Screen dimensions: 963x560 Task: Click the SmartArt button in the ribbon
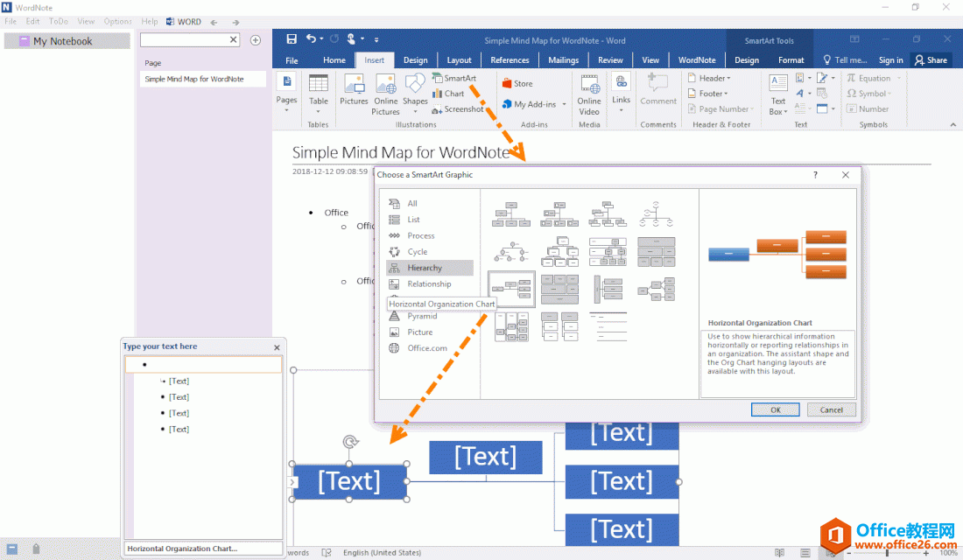point(453,78)
